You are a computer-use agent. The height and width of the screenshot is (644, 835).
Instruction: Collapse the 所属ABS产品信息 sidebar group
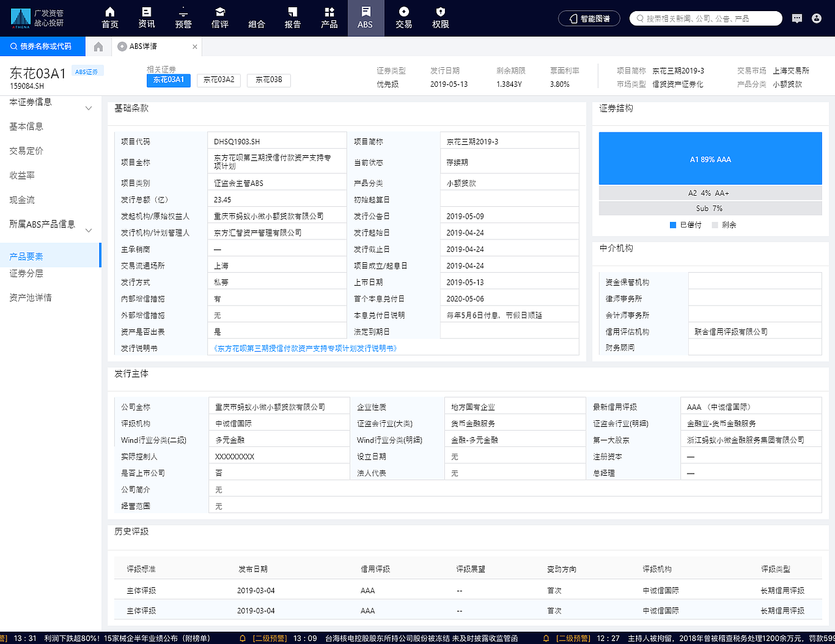[x=89, y=230]
